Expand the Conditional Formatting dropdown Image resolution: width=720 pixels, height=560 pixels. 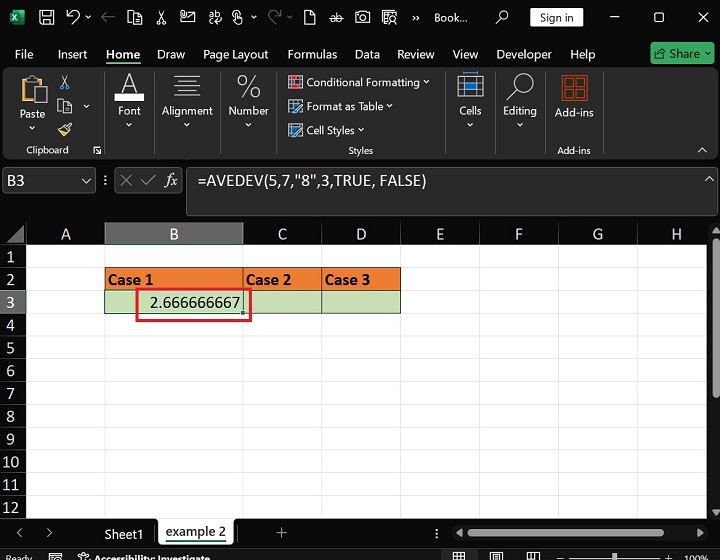click(x=359, y=82)
